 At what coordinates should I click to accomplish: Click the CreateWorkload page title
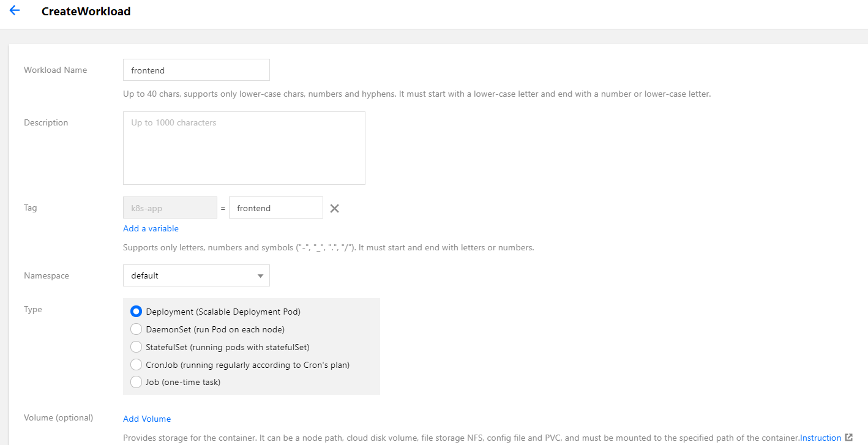click(x=86, y=11)
